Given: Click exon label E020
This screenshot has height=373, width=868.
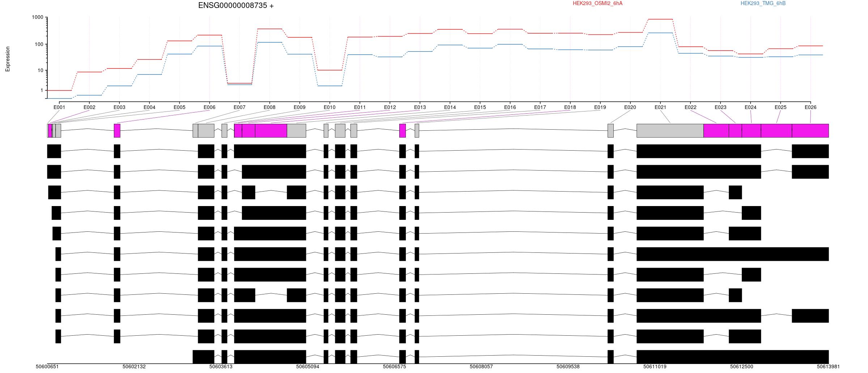Looking at the screenshot, I should [x=630, y=107].
